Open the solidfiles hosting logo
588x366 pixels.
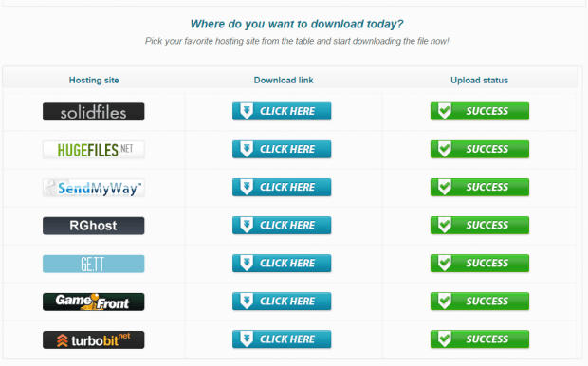click(93, 112)
